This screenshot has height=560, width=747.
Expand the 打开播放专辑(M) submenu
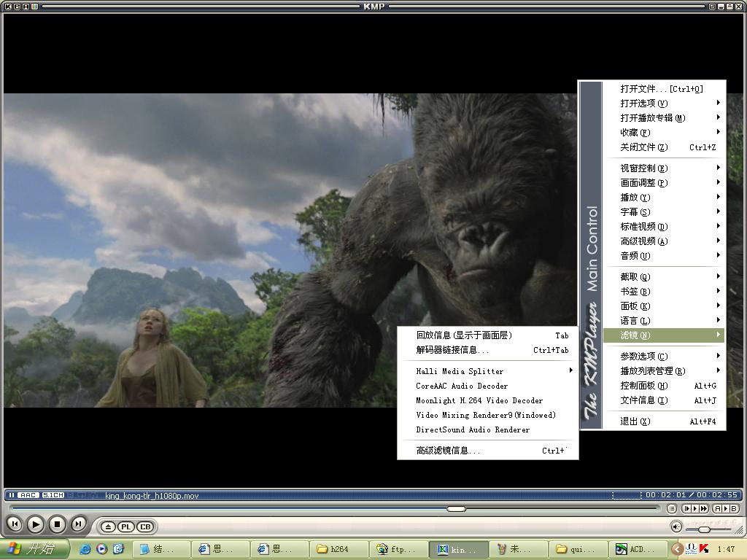point(664,118)
